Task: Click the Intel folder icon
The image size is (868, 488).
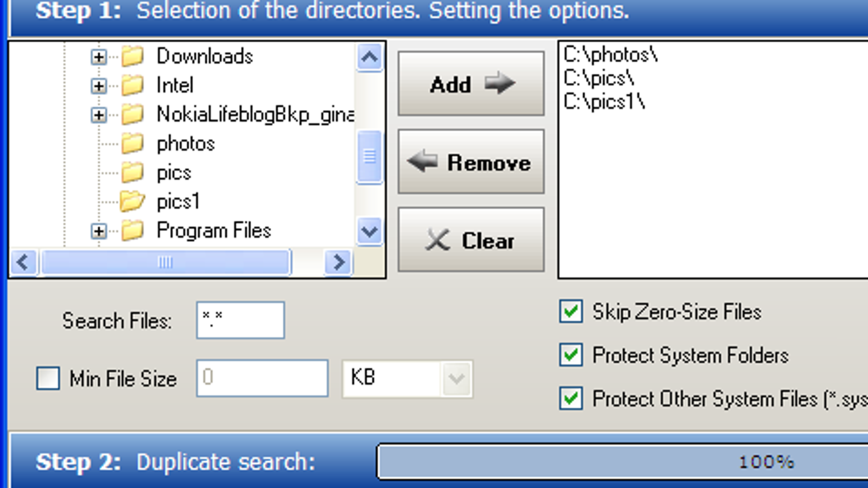Action: 132,85
